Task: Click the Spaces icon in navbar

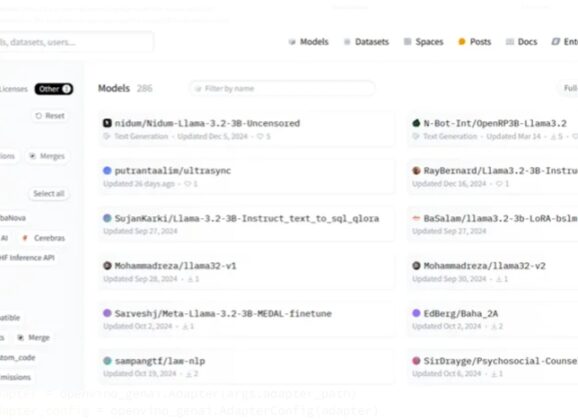Action: tap(407, 42)
